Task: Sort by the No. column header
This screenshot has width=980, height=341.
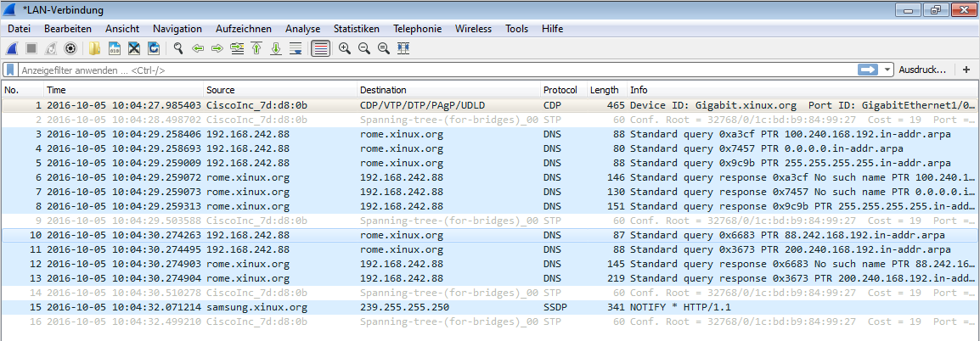Action: (x=22, y=90)
